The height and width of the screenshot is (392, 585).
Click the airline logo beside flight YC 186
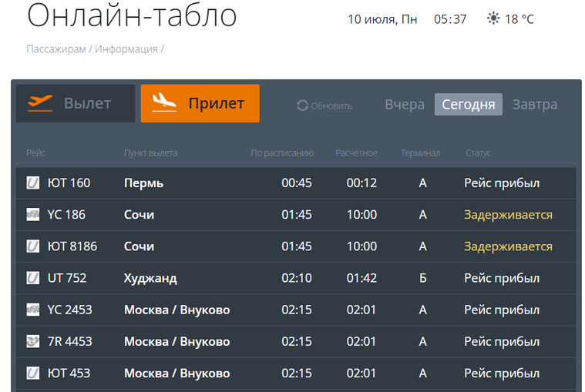pos(33,215)
